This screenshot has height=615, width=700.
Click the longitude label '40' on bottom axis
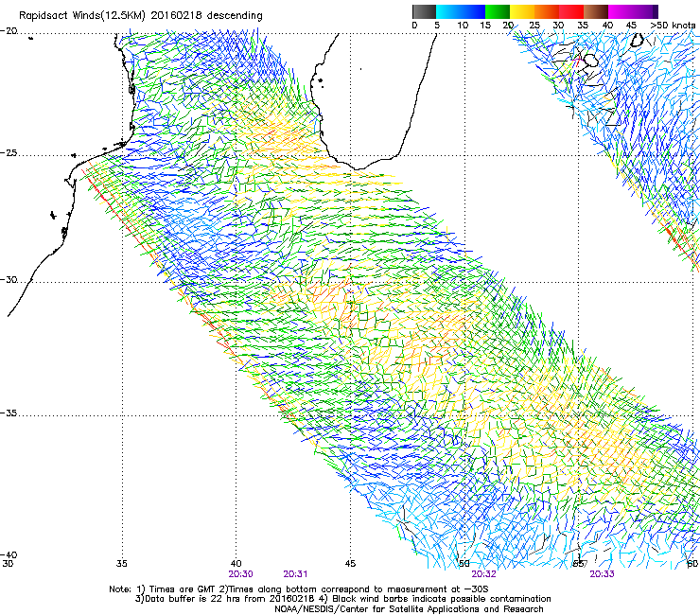point(236,563)
